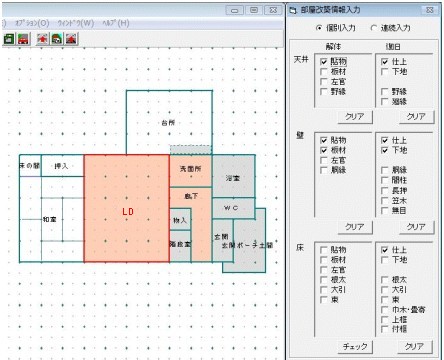This screenshot has width=444, height=360.
Task: Click the クリア button beside チェック
Action: tap(414, 347)
